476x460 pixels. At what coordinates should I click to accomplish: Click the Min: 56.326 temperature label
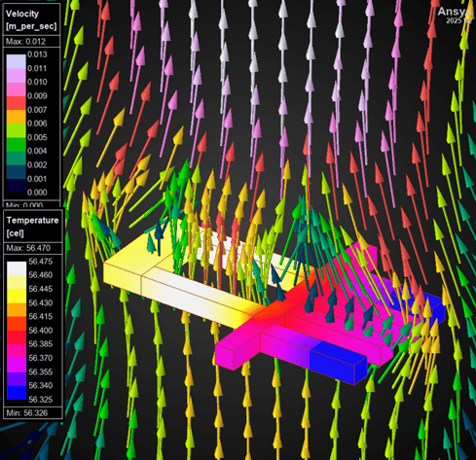pyautogui.click(x=27, y=412)
